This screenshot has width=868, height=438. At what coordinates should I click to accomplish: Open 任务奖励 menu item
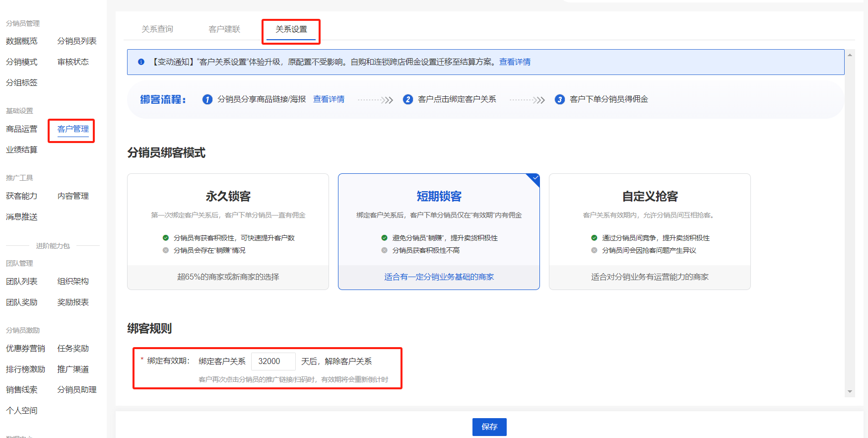pos(73,349)
